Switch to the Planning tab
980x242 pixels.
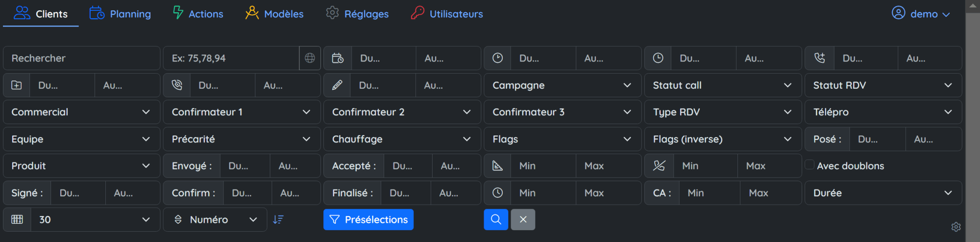[x=121, y=14]
